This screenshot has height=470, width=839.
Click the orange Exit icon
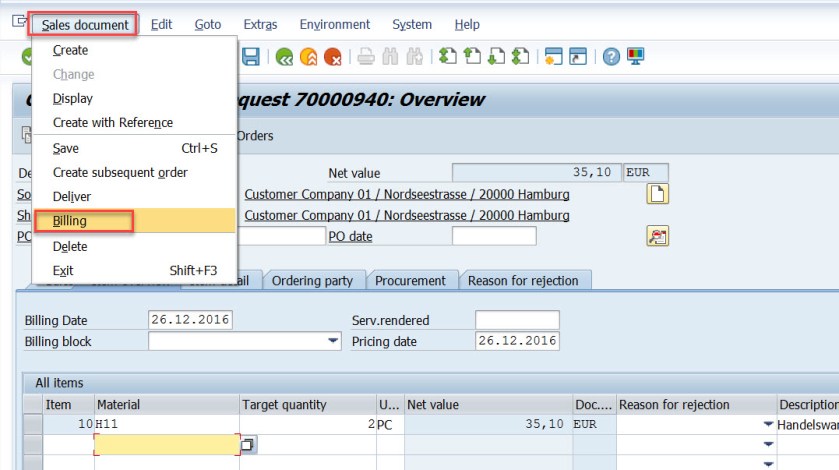[309, 56]
